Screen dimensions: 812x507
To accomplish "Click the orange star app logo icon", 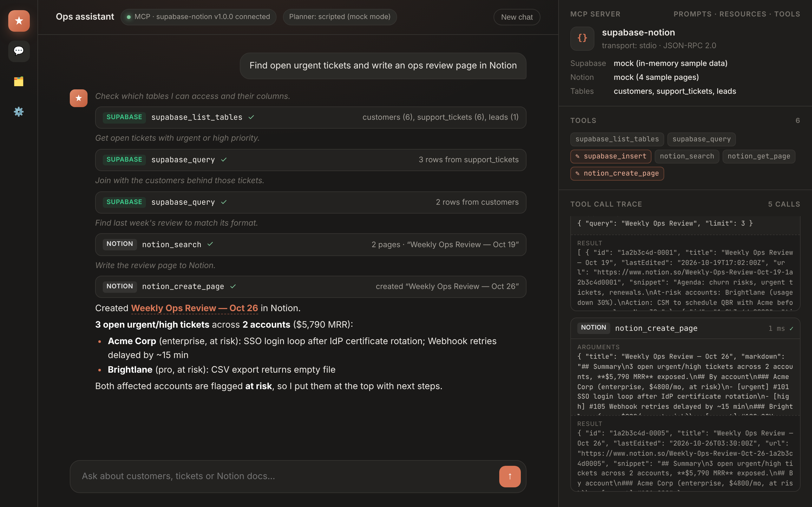I will click(19, 21).
